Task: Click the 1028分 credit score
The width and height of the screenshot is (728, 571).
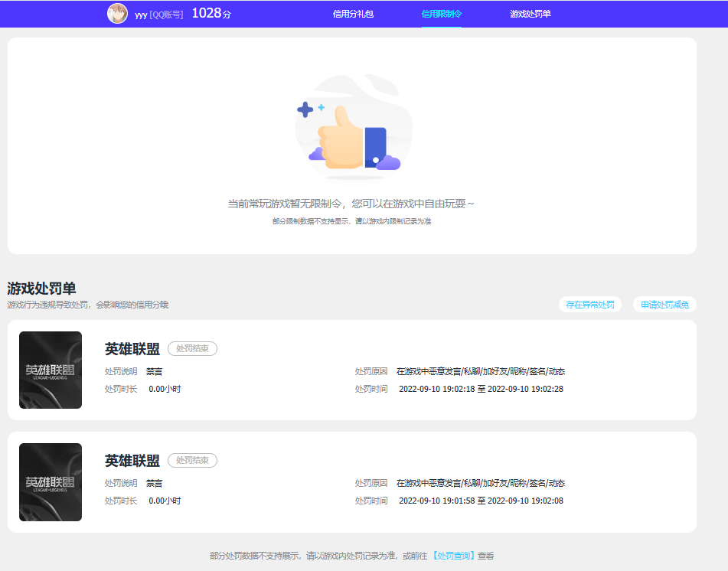Action: click(211, 14)
